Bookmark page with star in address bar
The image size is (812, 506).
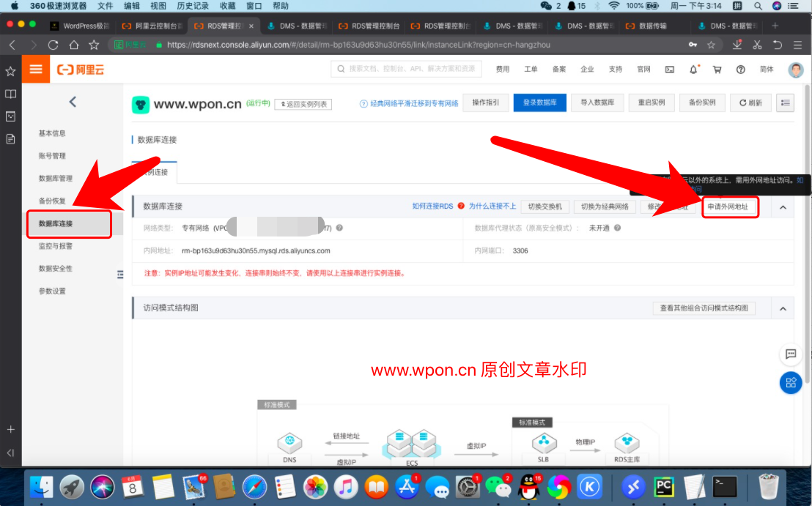(711, 45)
